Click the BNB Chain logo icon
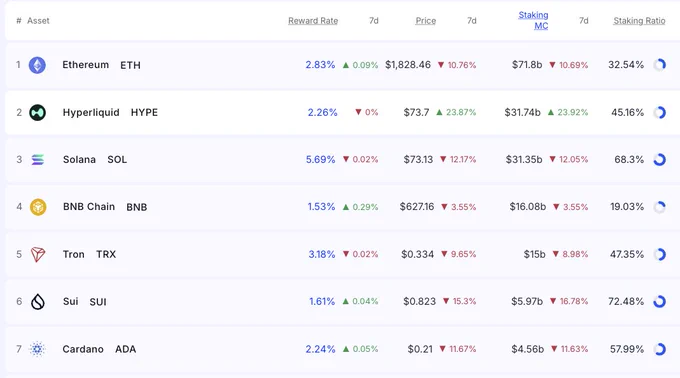Viewport: 680px width, 378px height. [x=38, y=207]
